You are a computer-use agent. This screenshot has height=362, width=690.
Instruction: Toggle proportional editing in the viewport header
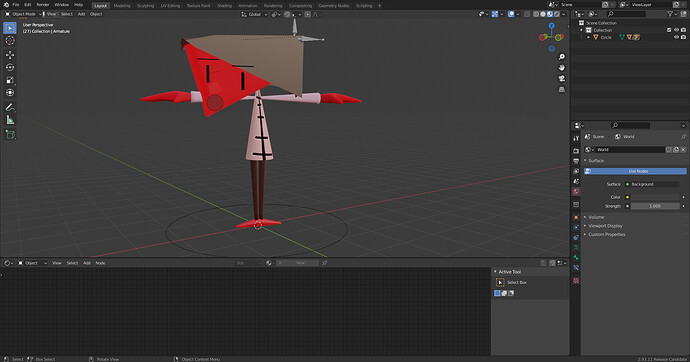click(x=308, y=15)
